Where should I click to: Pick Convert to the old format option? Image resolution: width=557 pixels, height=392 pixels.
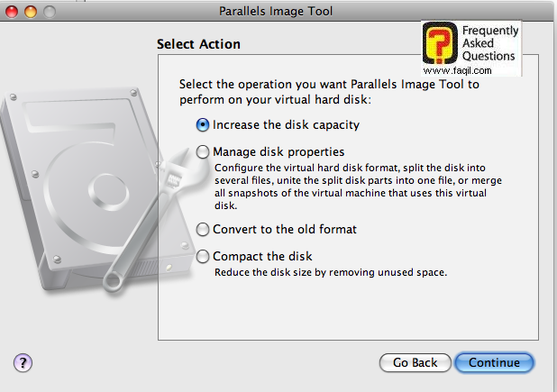(203, 229)
